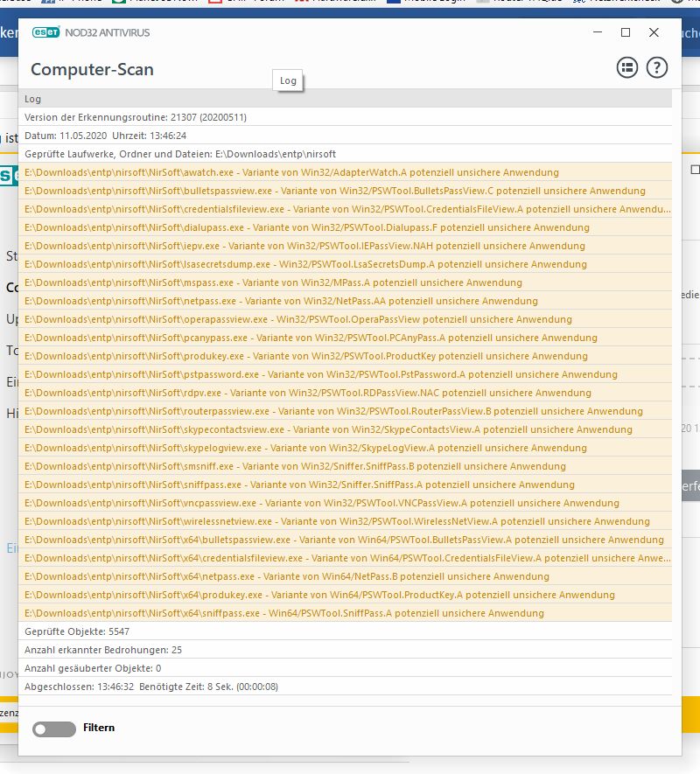This screenshot has height=774, width=700.
Task: Select the NirSoft\netpass.exe detection row
Action: (x=345, y=301)
